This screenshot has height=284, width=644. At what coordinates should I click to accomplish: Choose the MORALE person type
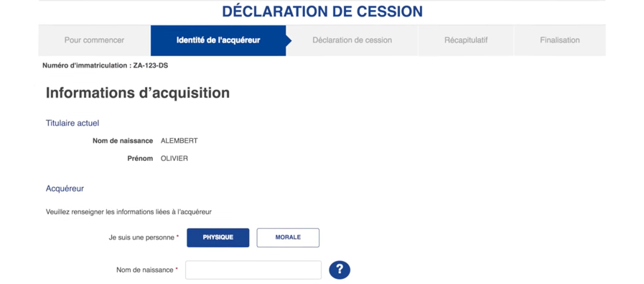[x=288, y=237]
